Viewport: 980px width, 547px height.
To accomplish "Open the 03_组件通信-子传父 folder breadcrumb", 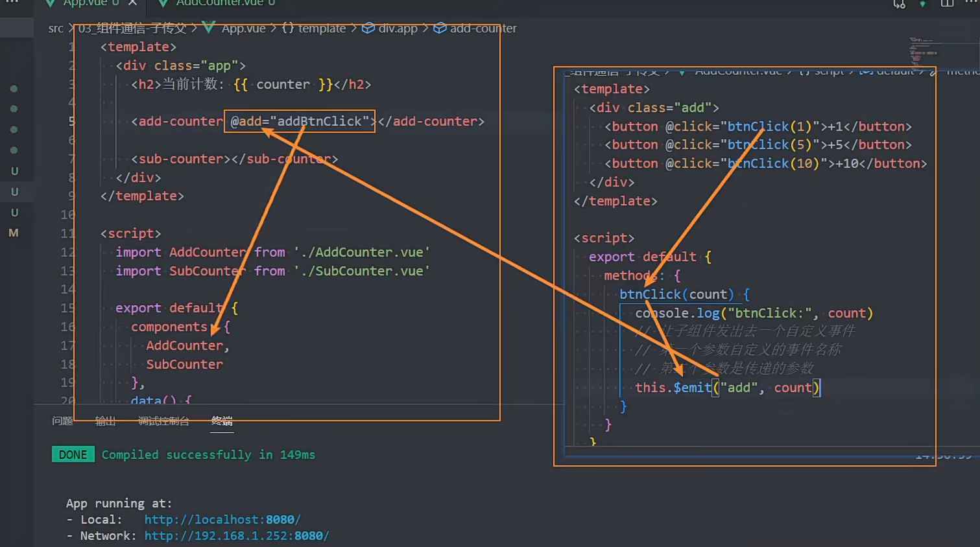I will point(132,29).
